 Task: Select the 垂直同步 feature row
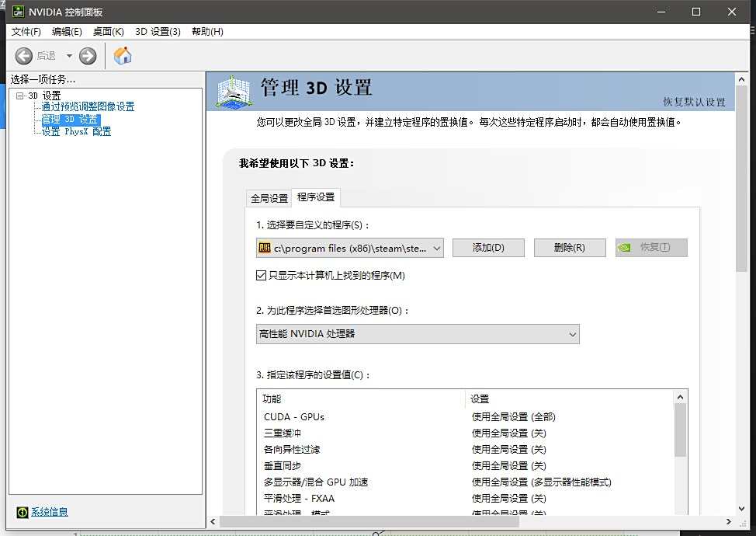pos(465,466)
